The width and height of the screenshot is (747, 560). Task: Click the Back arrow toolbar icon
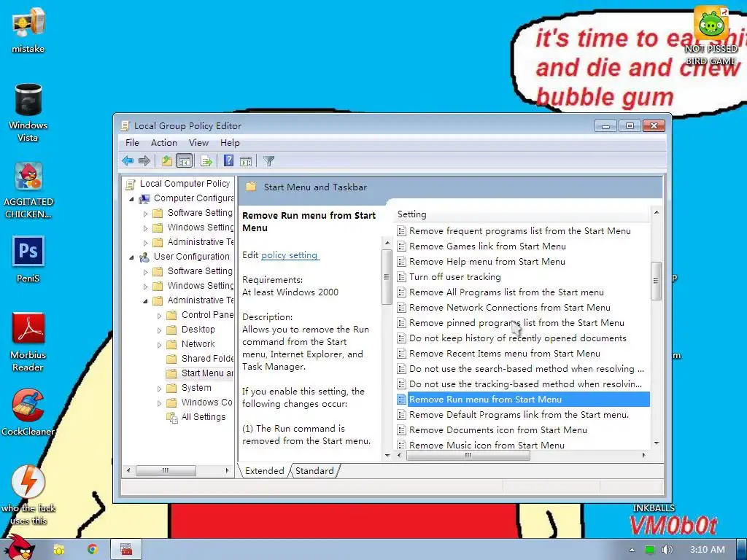coord(127,161)
